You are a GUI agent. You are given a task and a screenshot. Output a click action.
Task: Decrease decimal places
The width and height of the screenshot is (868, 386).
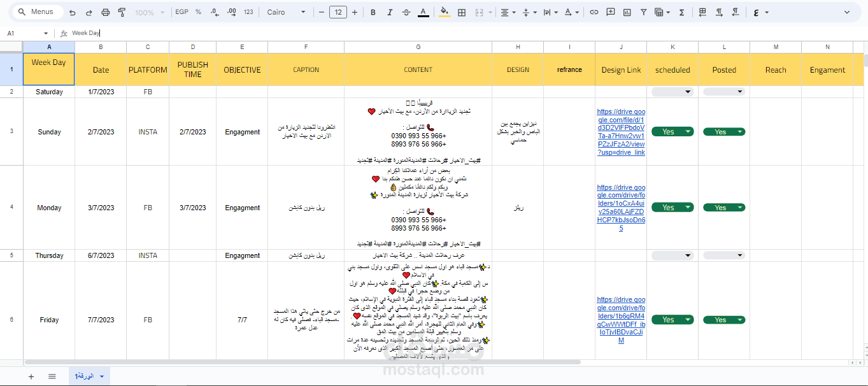[214, 12]
